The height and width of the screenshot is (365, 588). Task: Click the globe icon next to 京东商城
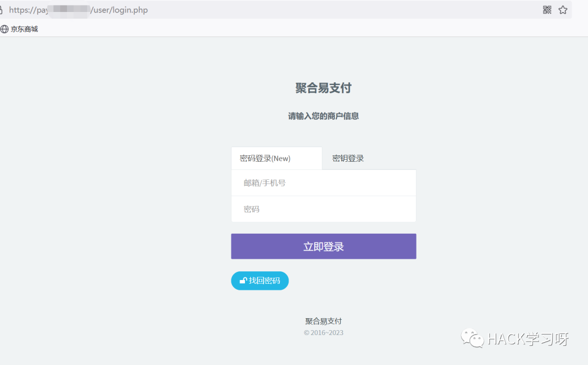[x=5, y=28]
